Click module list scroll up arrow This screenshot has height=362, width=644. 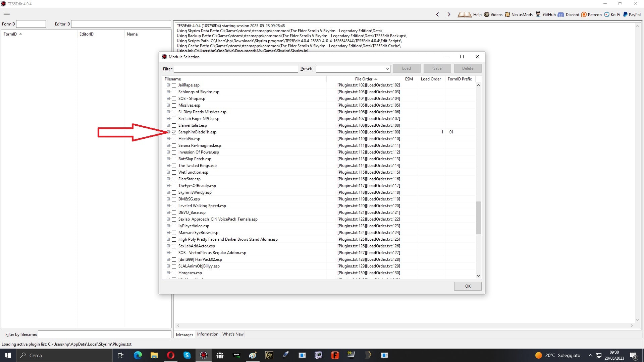coord(478,85)
